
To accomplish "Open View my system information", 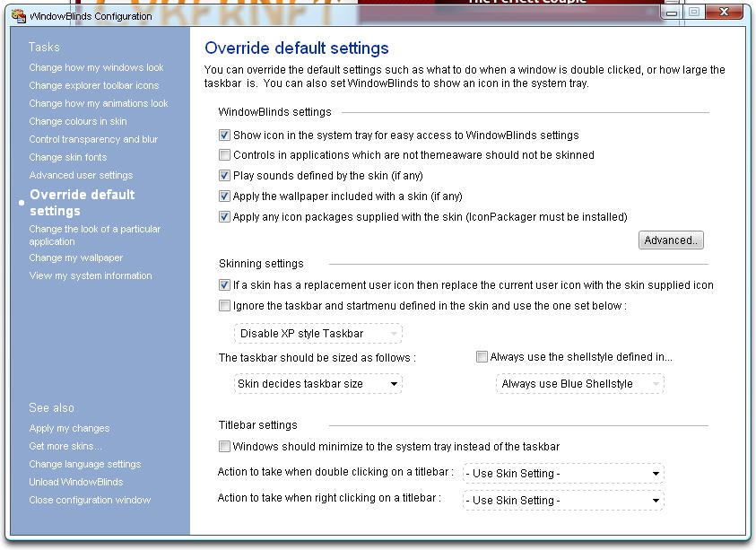I will [x=91, y=275].
